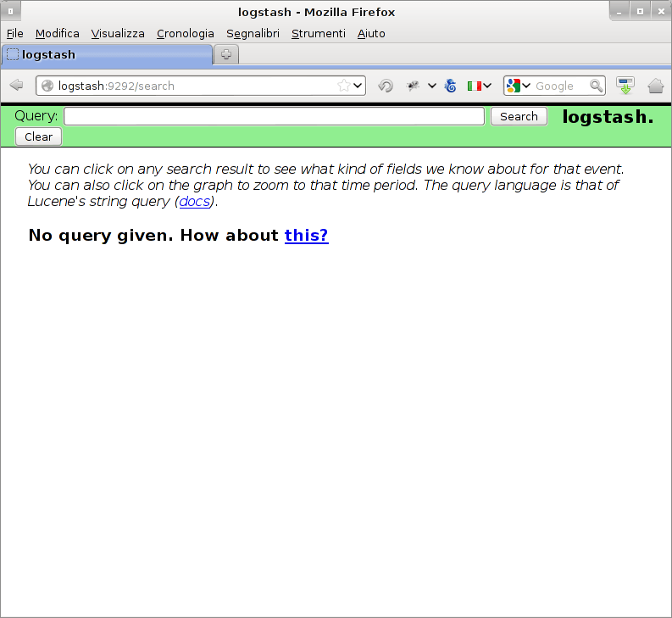Open the Strumenti menu
Image resolution: width=672 pixels, height=618 pixels.
[319, 33]
